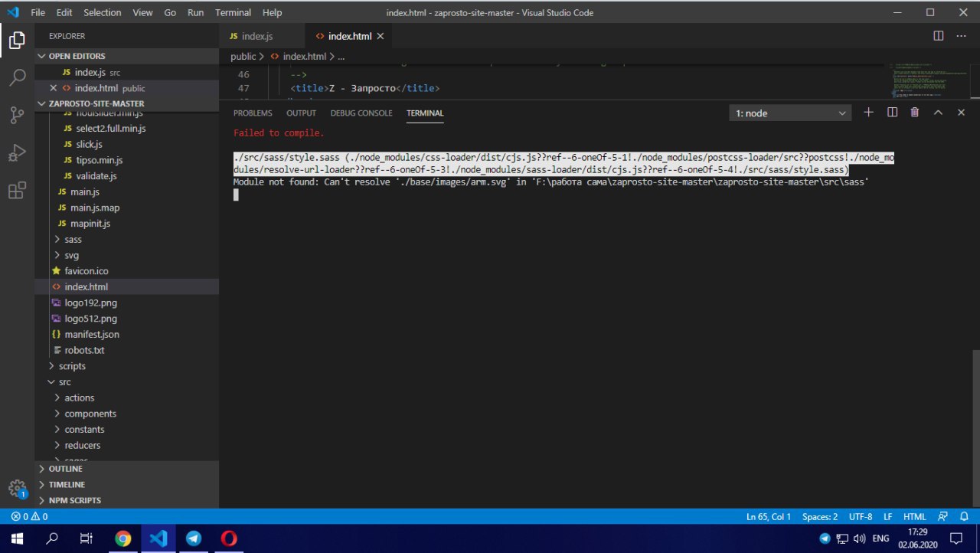980x553 pixels.
Task: Open the Help menu
Action: point(272,12)
